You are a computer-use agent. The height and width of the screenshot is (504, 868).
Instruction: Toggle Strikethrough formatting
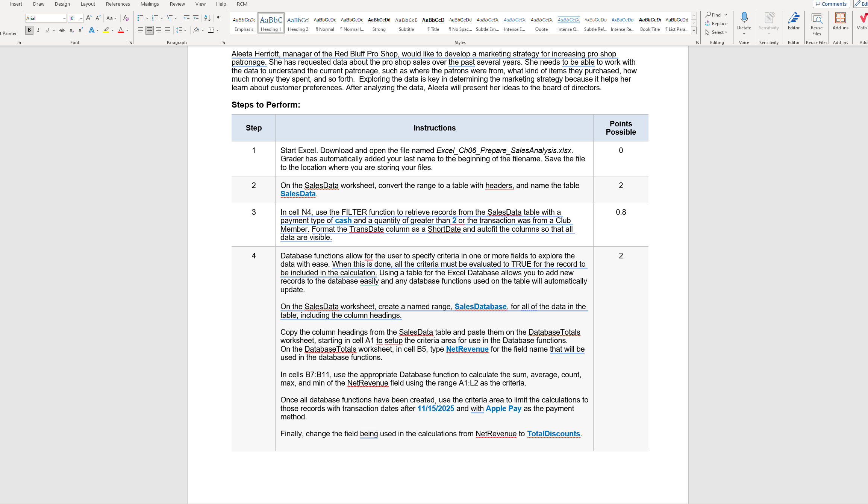click(62, 30)
